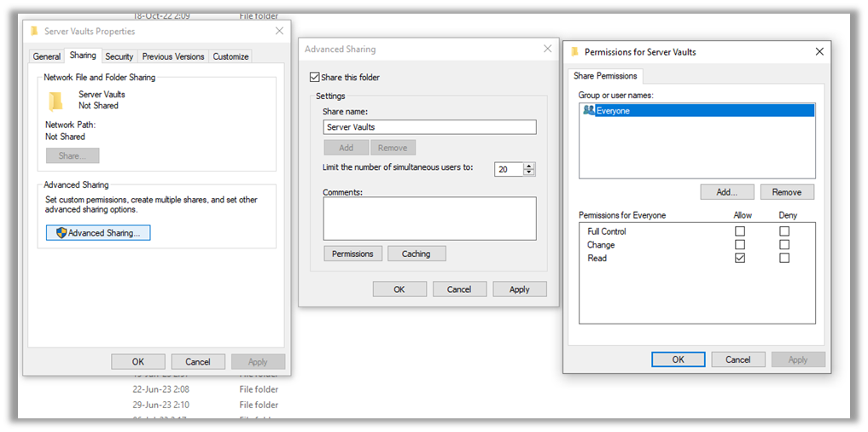
Task: Go to the Customize tab
Action: (230, 57)
